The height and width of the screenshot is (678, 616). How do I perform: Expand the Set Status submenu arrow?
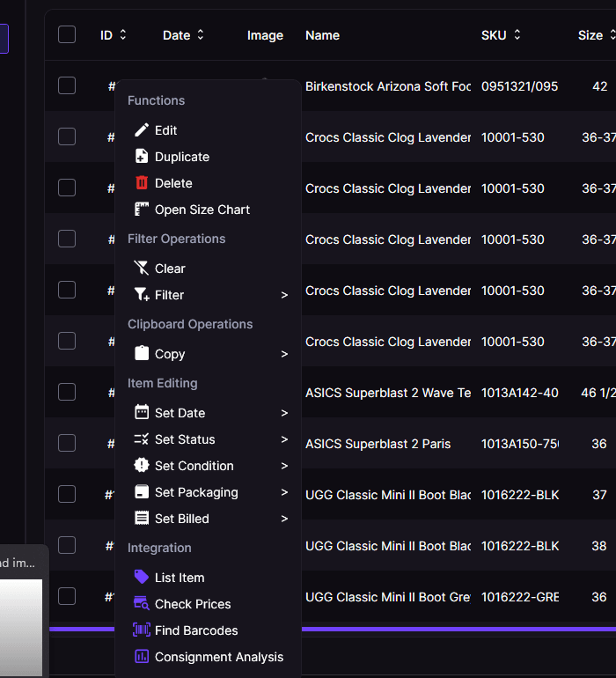coord(284,439)
